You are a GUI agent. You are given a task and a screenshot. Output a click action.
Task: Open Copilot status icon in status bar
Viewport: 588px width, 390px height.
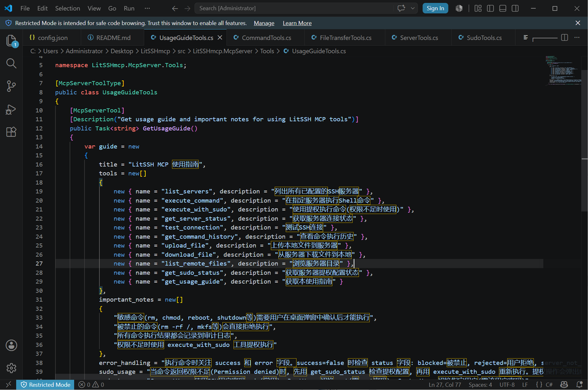click(x=564, y=384)
